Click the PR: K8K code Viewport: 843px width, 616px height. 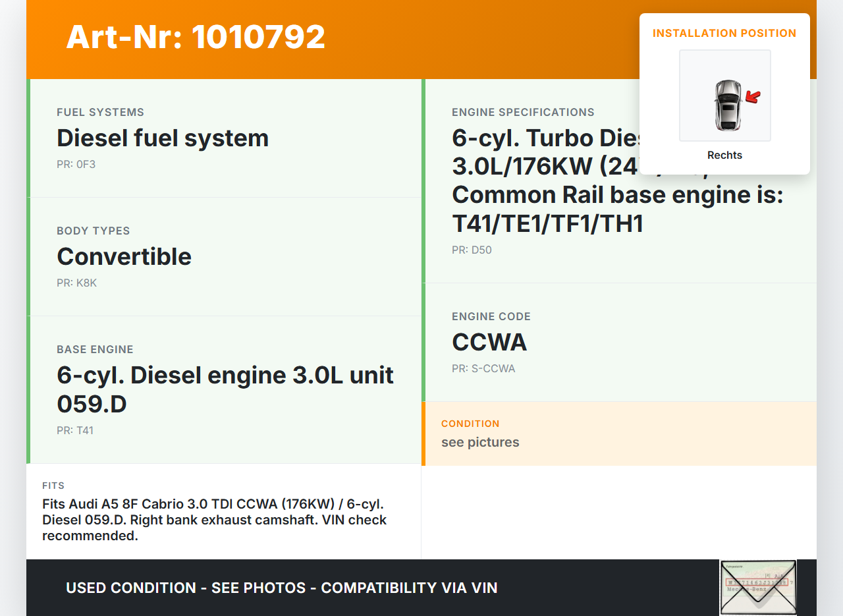76,283
